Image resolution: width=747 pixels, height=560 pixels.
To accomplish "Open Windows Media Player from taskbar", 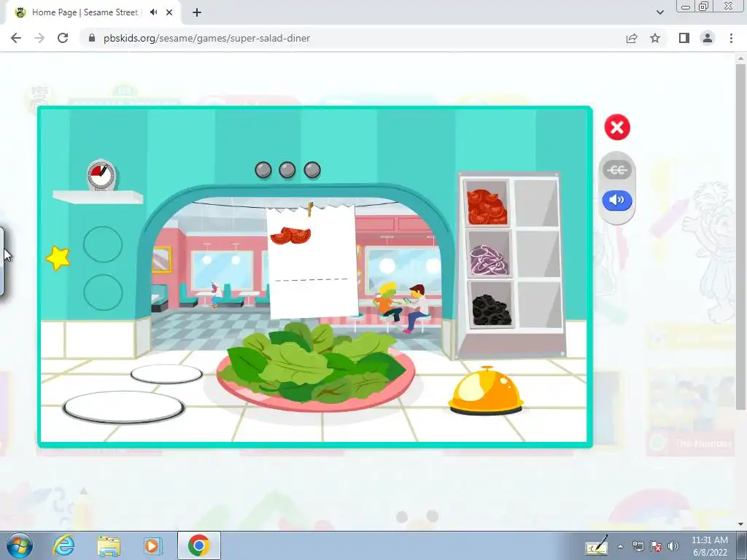I will click(153, 545).
